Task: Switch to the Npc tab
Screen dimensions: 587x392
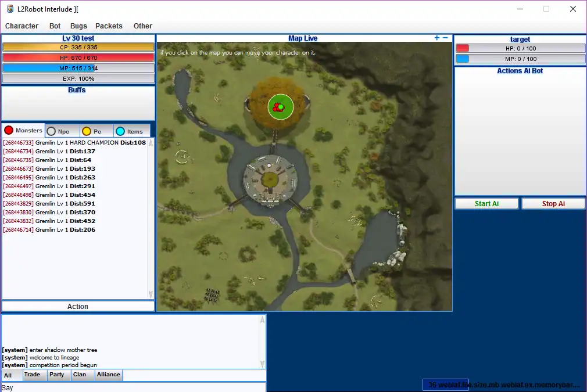Action: click(62, 131)
